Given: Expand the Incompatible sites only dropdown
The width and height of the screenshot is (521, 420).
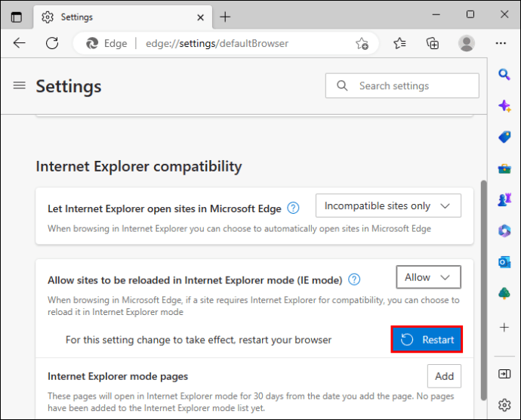Looking at the screenshot, I should pyautogui.click(x=388, y=205).
